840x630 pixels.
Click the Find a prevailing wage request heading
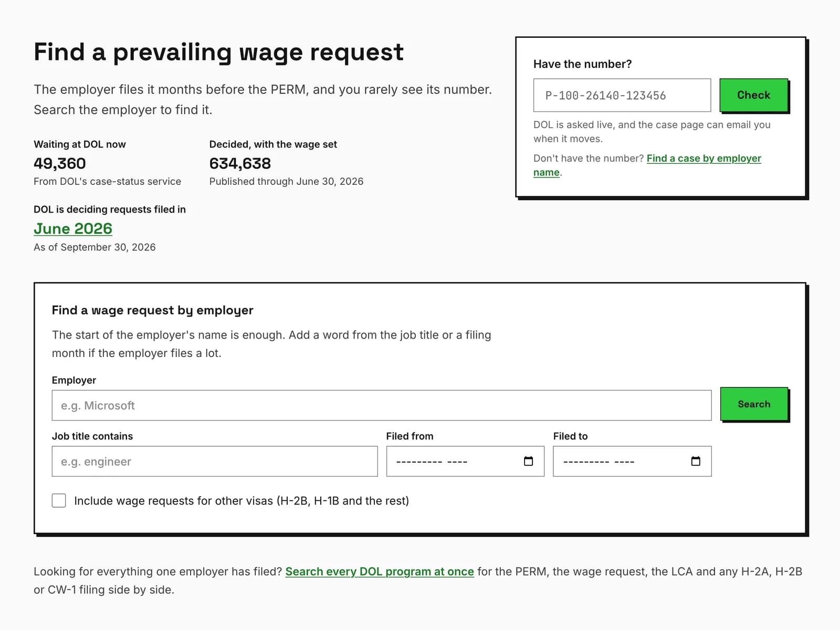click(x=218, y=52)
